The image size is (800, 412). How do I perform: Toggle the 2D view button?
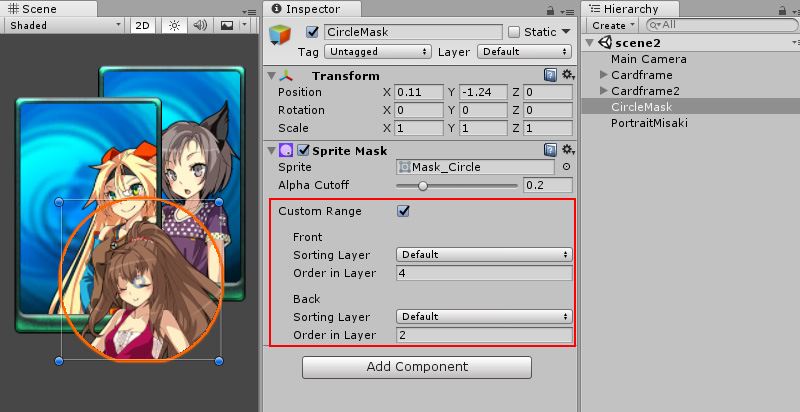(141, 25)
